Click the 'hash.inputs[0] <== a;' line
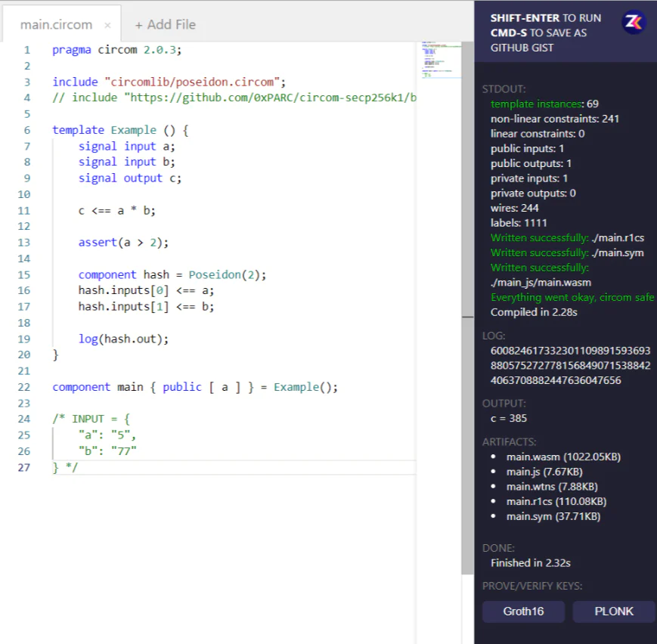The height and width of the screenshot is (644, 657). tap(146, 290)
